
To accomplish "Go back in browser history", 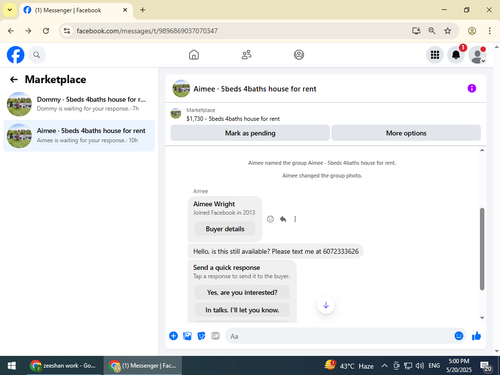I will click(11, 31).
